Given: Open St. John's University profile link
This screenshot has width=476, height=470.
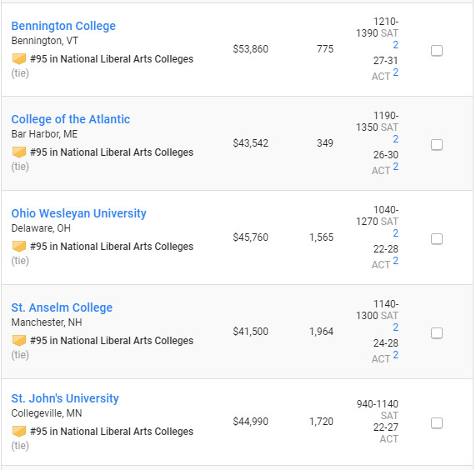Looking at the screenshot, I should (x=65, y=398).
